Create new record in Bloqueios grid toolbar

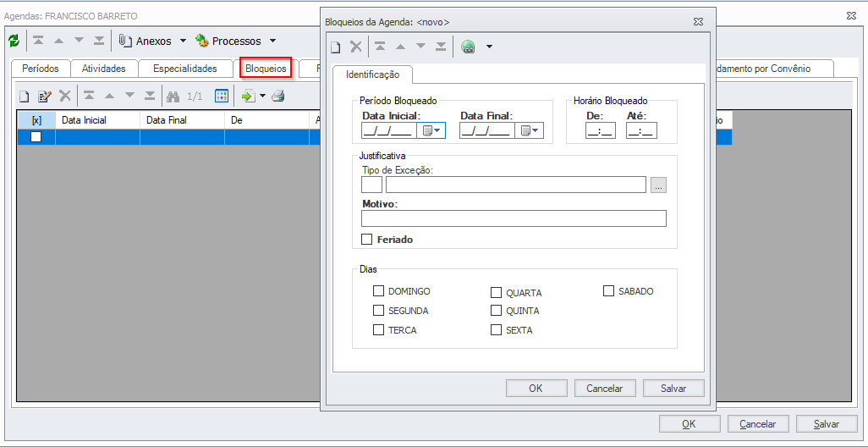tap(24, 97)
